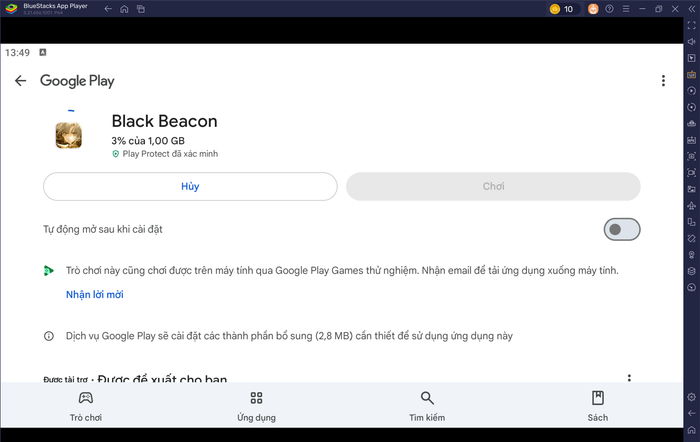Open the Black Beacon app icon thumbnail
This screenshot has height=442, width=700.
coord(68,135)
